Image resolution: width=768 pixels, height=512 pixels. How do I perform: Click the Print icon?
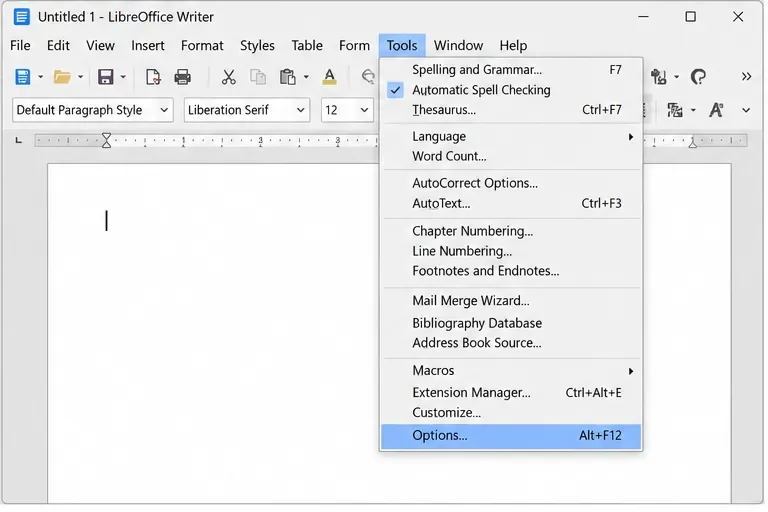coord(183,77)
